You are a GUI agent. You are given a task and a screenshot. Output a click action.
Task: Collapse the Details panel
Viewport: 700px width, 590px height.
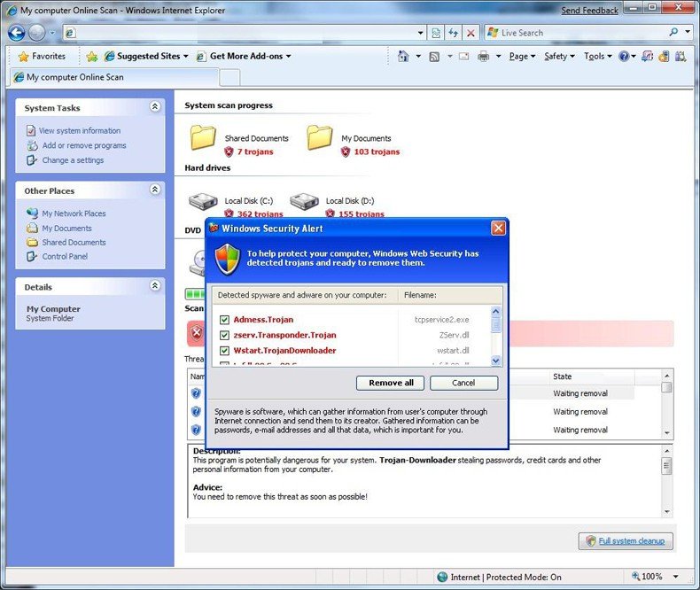(155, 285)
